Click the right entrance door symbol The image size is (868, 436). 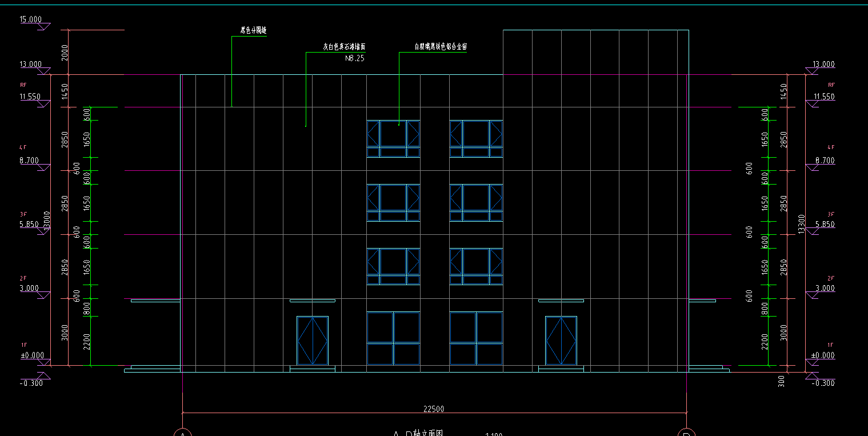[x=561, y=341]
